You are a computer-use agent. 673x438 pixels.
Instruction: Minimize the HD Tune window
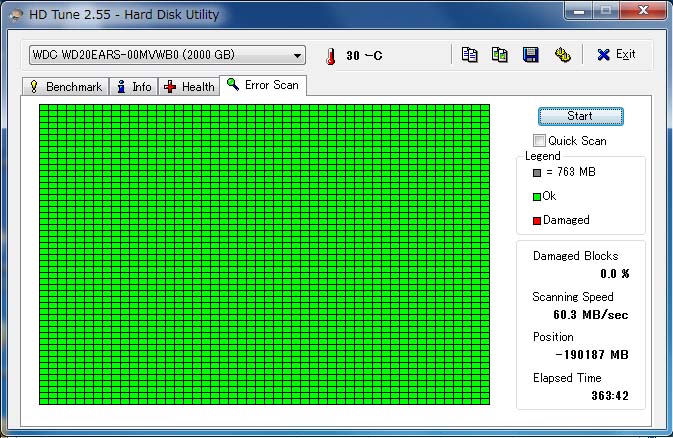[x=577, y=13]
